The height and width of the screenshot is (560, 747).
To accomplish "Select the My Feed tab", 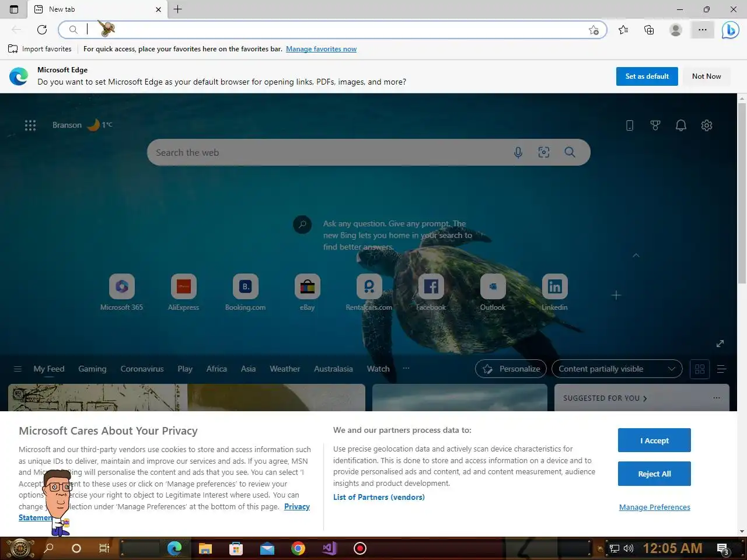I will point(49,369).
